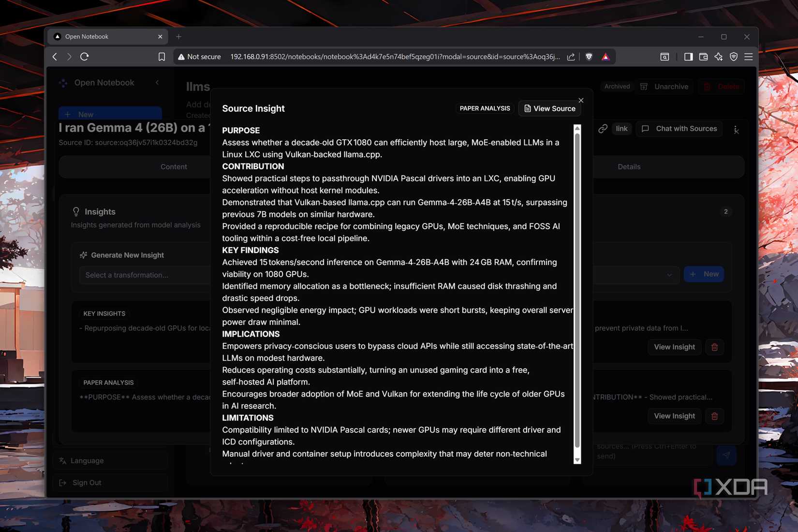Switch to the Content tab
The height and width of the screenshot is (532, 798).
coord(174,166)
